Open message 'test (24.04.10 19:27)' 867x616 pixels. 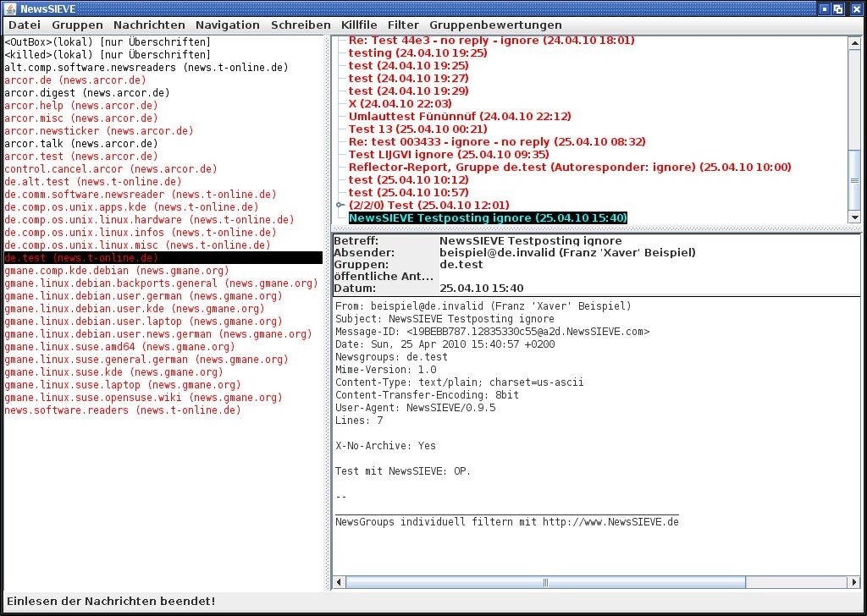click(x=409, y=79)
